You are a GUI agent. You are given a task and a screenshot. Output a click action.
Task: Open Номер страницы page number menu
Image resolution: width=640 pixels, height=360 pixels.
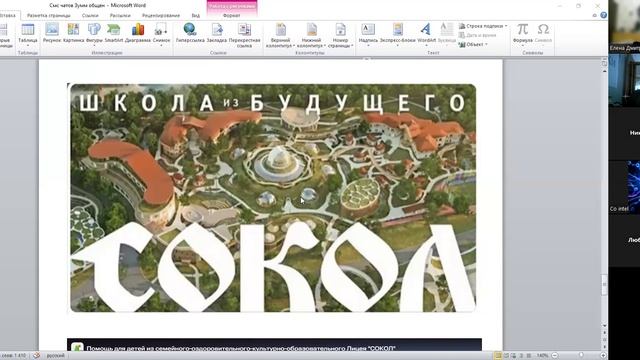point(340,35)
